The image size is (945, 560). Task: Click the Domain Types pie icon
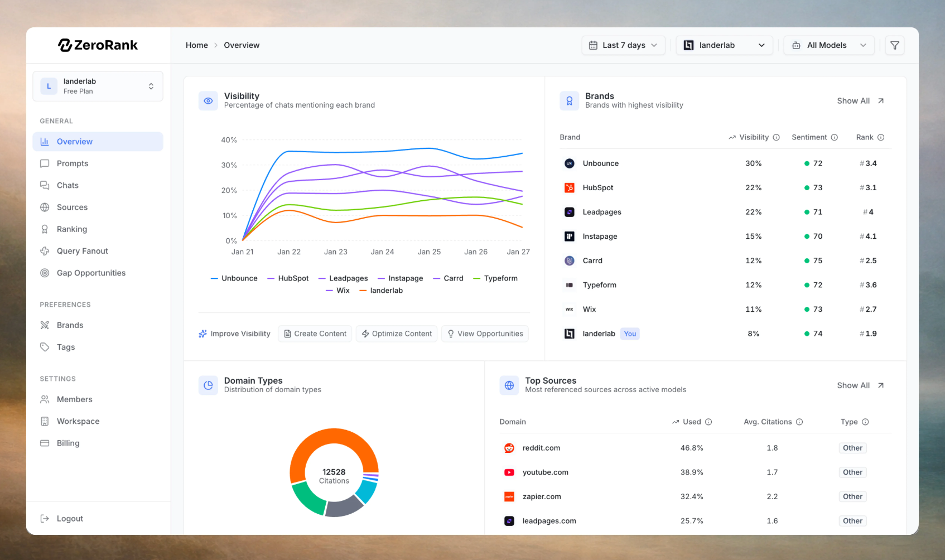click(x=208, y=385)
